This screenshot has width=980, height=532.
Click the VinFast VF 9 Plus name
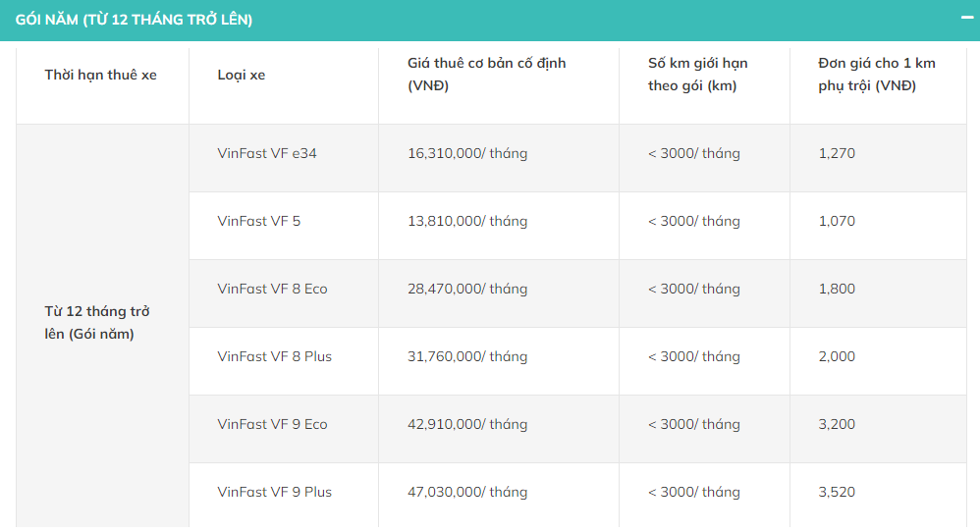point(275,492)
